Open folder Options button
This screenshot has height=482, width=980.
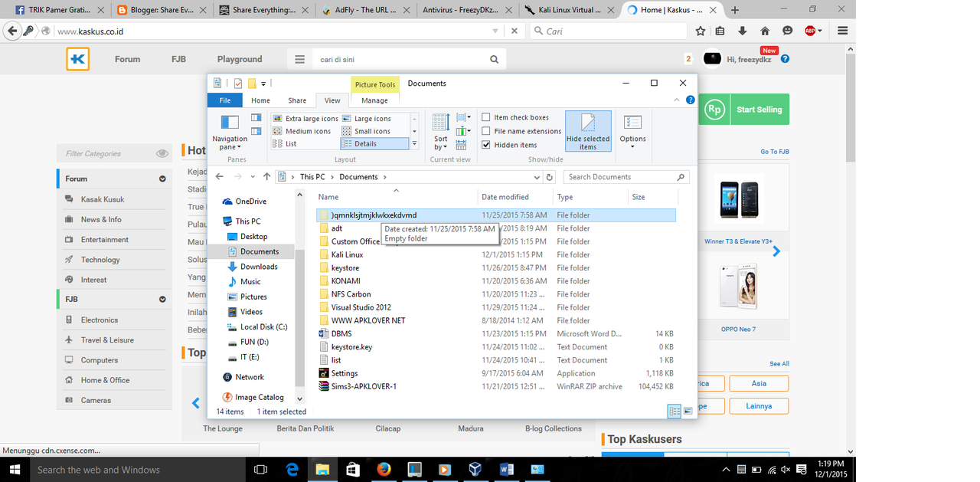click(632, 131)
